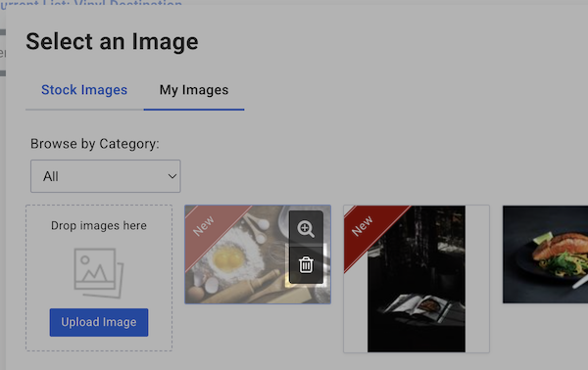
Task: Click the picture placeholder icon in drop zone
Action: (99, 273)
